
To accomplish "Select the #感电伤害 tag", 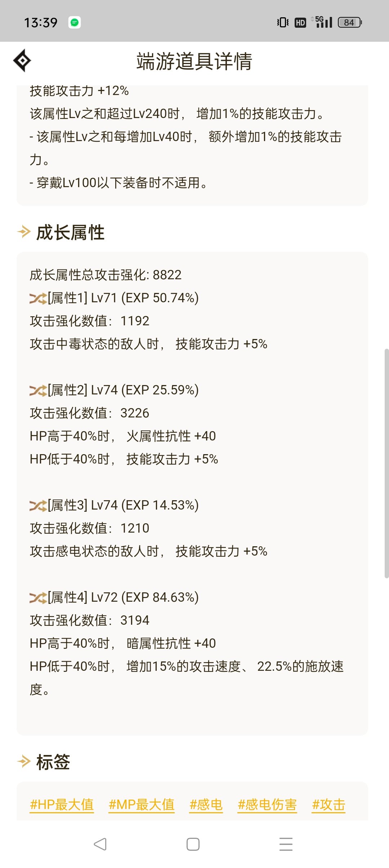I will [x=267, y=804].
